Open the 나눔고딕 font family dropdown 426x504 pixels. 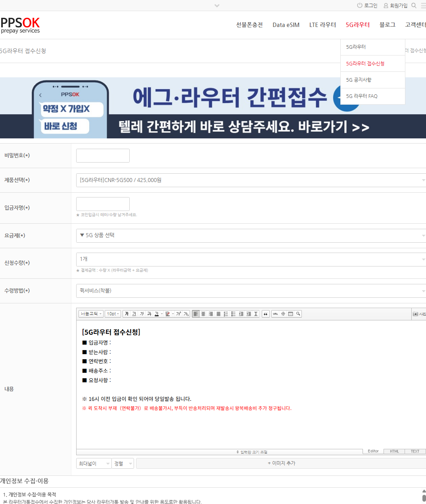click(90, 314)
